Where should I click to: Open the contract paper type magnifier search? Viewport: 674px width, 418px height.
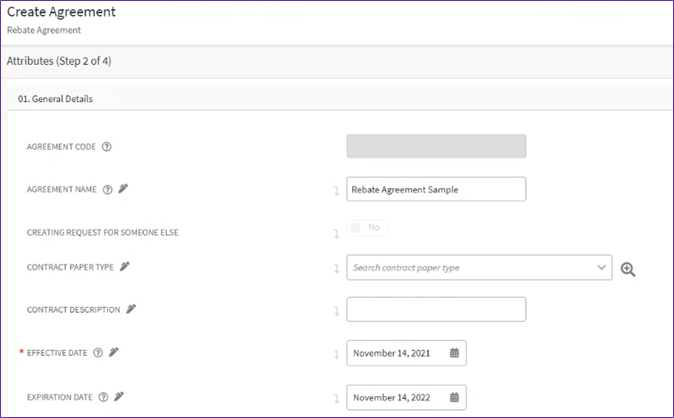coord(628,268)
